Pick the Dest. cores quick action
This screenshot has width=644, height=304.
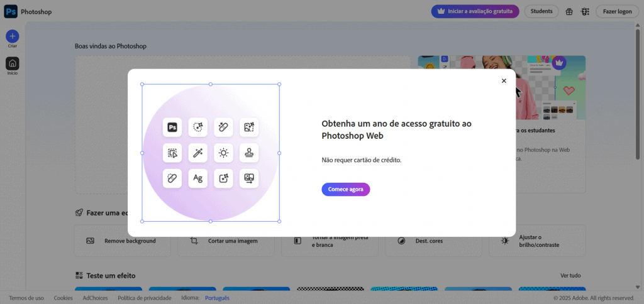pos(433,241)
